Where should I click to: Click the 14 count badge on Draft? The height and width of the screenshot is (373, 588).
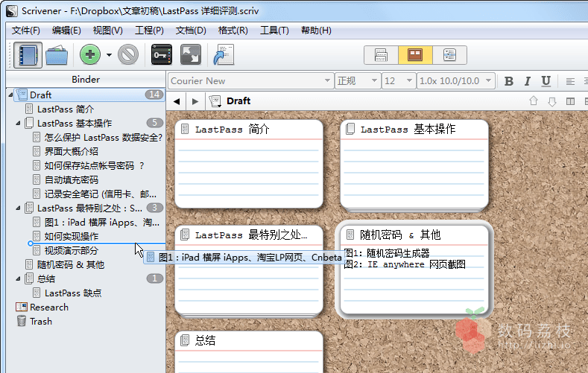(154, 95)
